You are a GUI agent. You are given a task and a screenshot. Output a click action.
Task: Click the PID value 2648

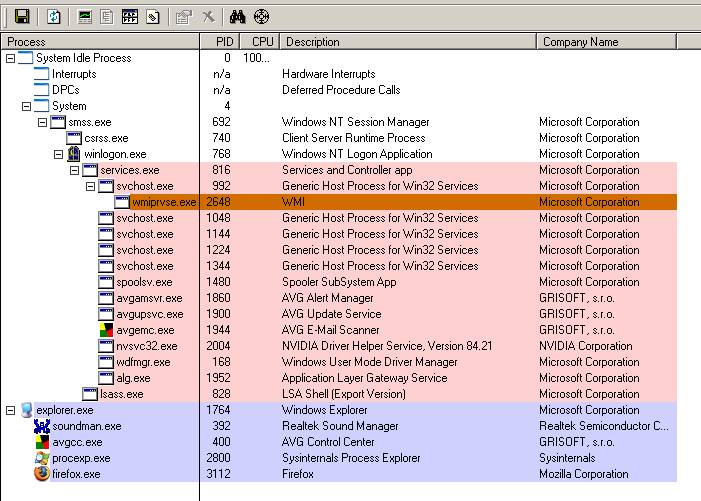tap(218, 202)
